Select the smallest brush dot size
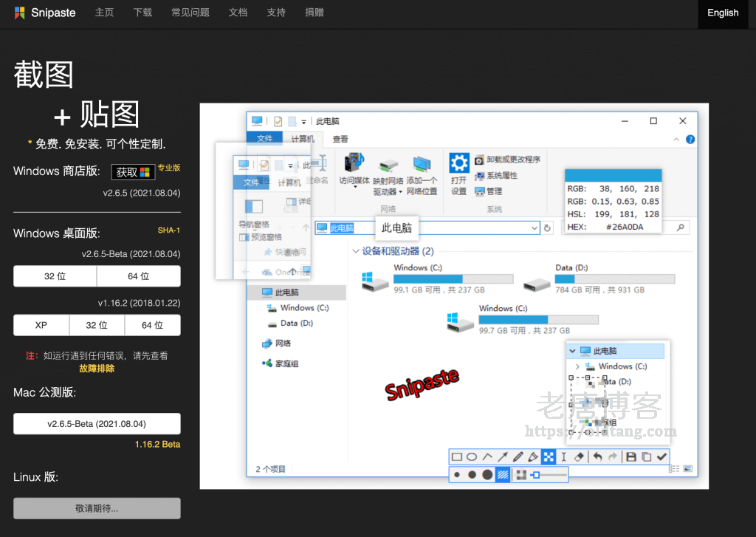The image size is (756, 537). point(457,473)
